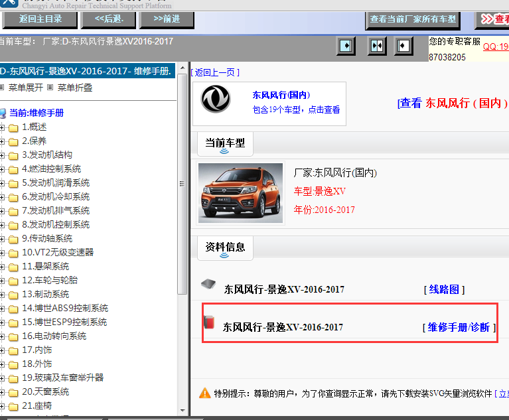509x420 pixels.
Task: Click the folder icon for 9.传动轴系统
Action: [13, 239]
